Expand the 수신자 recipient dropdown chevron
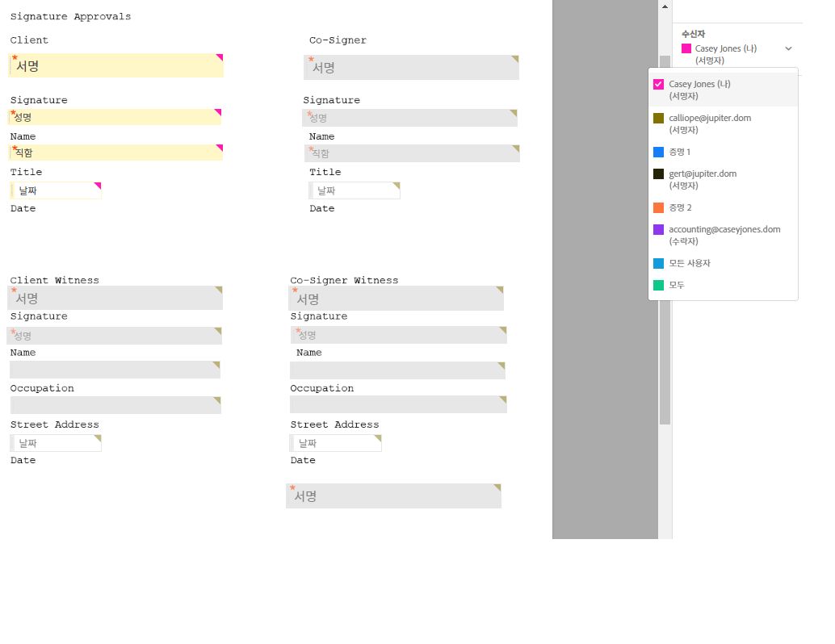 coord(788,48)
